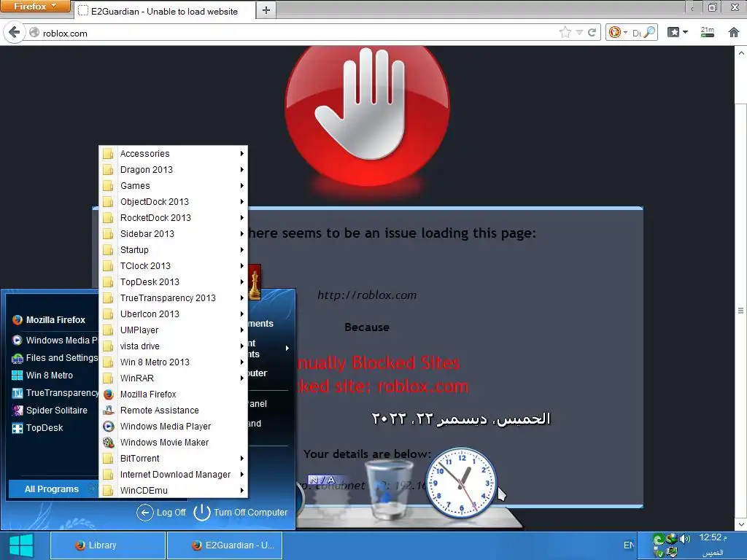Click page scrollbar down arrow
The height and width of the screenshot is (560, 747).
(741, 525)
